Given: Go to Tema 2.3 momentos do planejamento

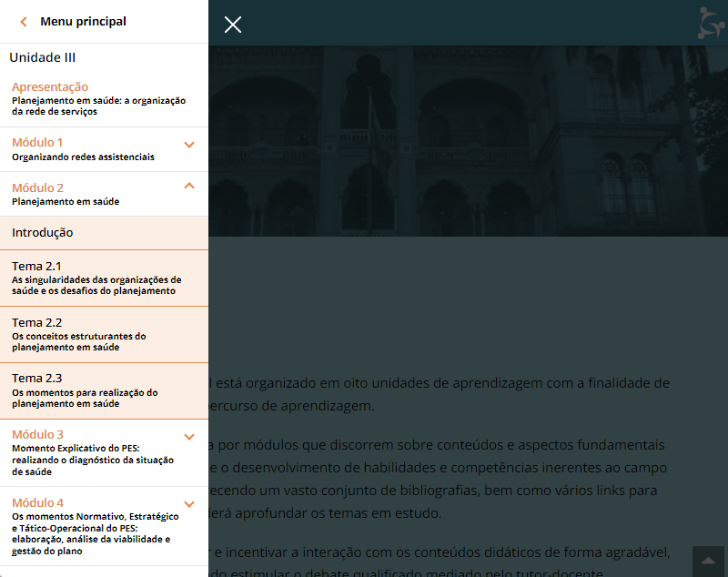Looking at the screenshot, I should (86, 390).
